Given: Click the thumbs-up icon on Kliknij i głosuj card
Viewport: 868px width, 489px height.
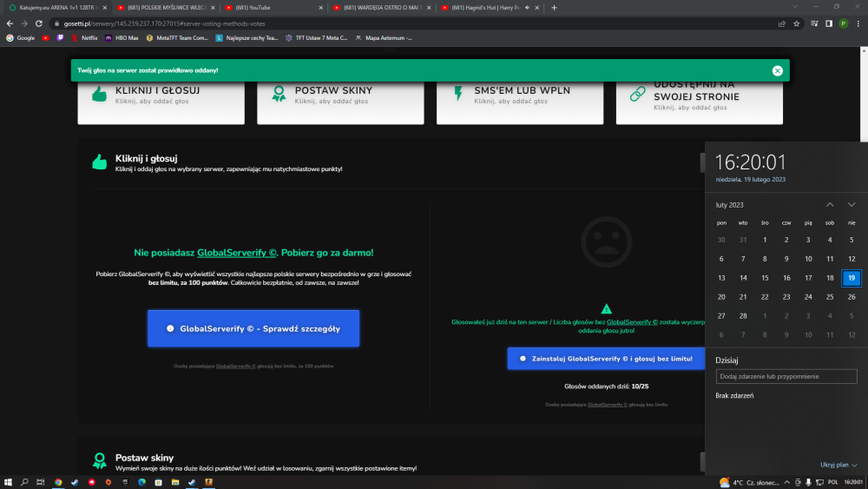Looking at the screenshot, I should (x=99, y=94).
